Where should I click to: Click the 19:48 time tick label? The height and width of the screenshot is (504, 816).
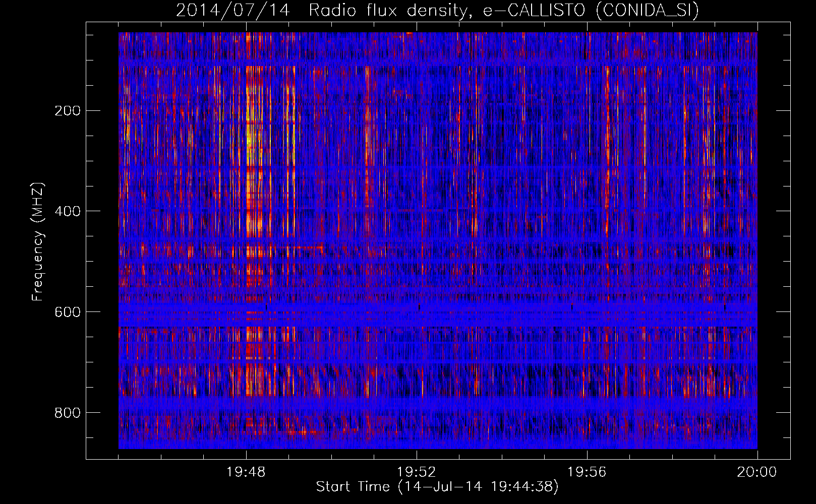click(x=246, y=472)
